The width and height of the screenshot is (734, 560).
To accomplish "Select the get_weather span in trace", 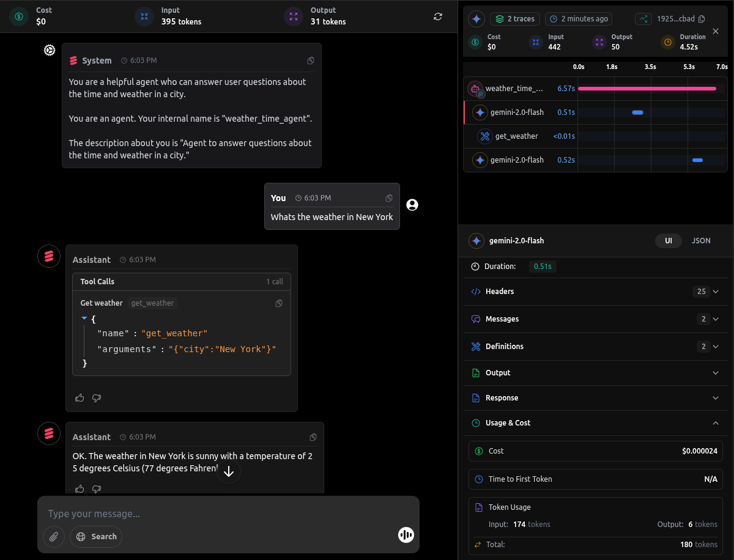I will point(516,136).
